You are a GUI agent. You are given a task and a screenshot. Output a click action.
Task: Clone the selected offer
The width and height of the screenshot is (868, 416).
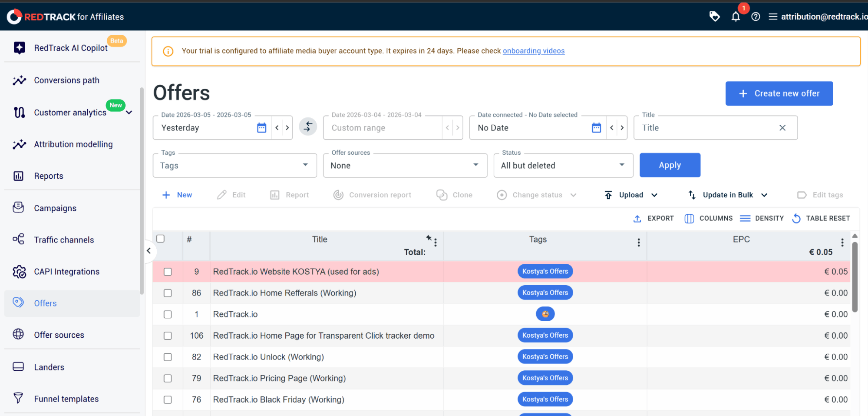click(x=454, y=195)
